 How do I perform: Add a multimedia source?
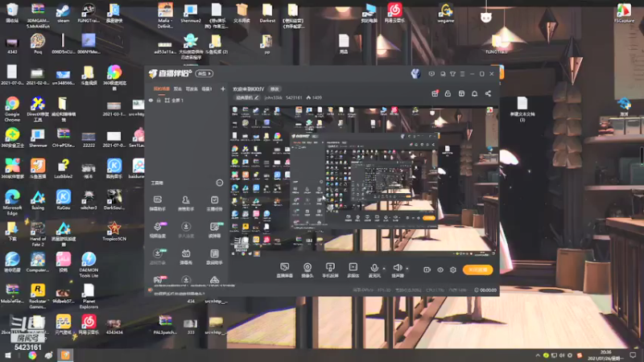click(353, 269)
